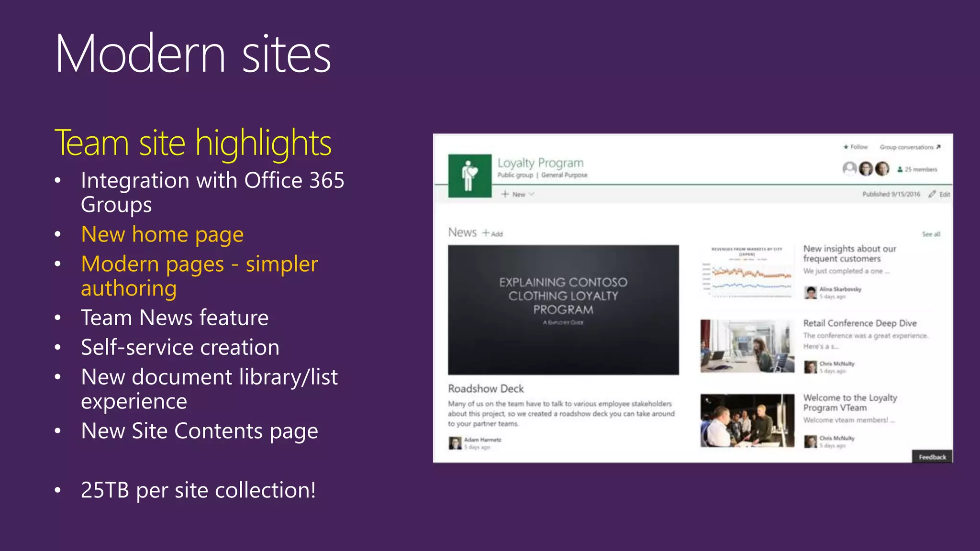Screen dimensions: 980x551
Task: Click Add next to News heading
Action: click(x=492, y=233)
